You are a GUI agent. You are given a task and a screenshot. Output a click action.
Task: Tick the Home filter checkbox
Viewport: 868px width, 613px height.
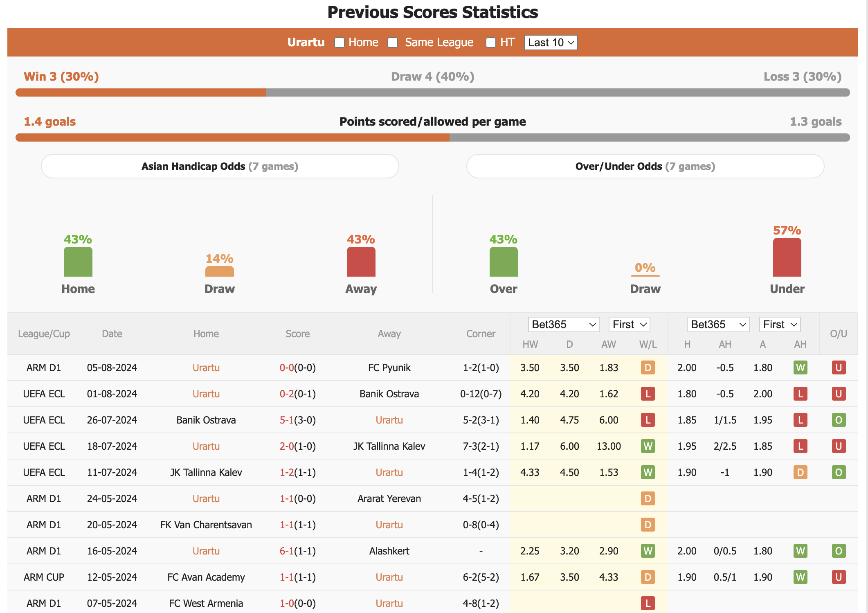[x=340, y=43]
